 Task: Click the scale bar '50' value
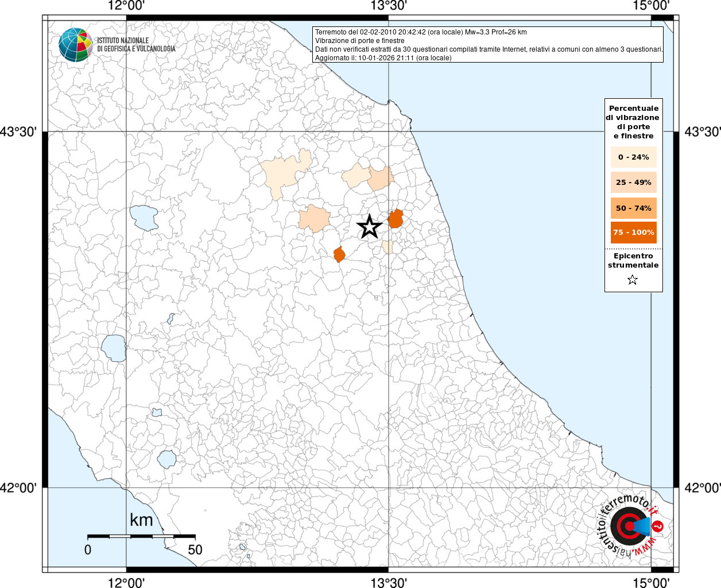click(x=195, y=550)
